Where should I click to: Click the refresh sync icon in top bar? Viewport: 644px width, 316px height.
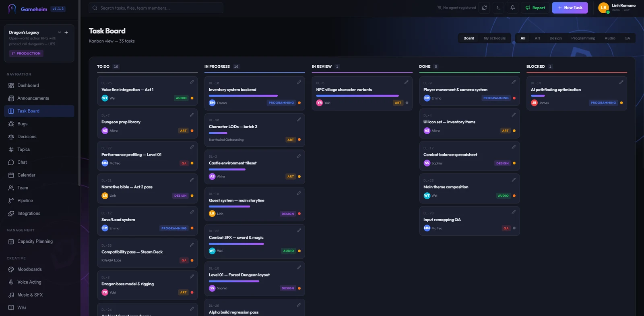tap(484, 8)
